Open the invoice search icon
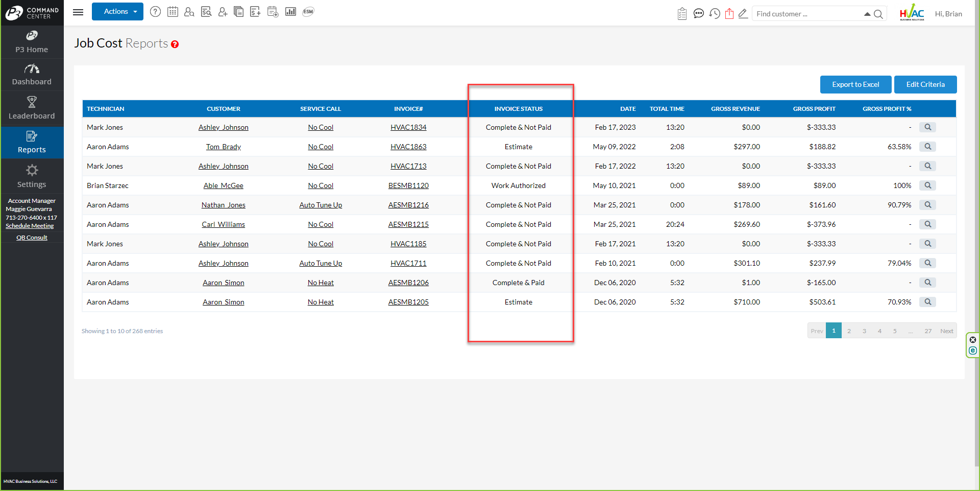Screen dimensions: 980x491 pos(206,11)
